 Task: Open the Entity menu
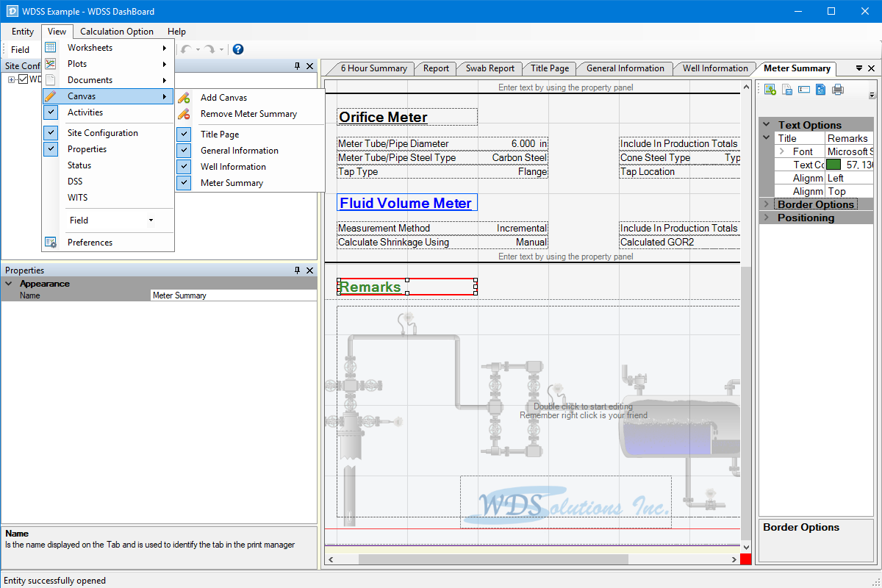pyautogui.click(x=23, y=32)
